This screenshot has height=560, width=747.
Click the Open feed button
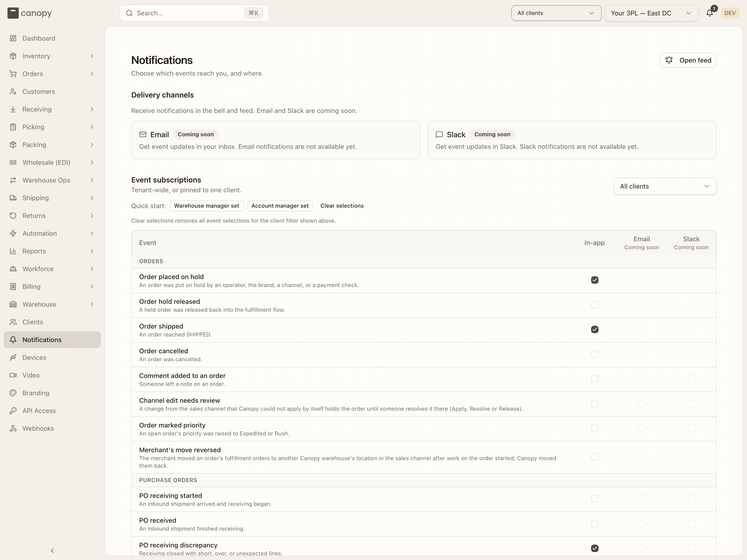688,60
